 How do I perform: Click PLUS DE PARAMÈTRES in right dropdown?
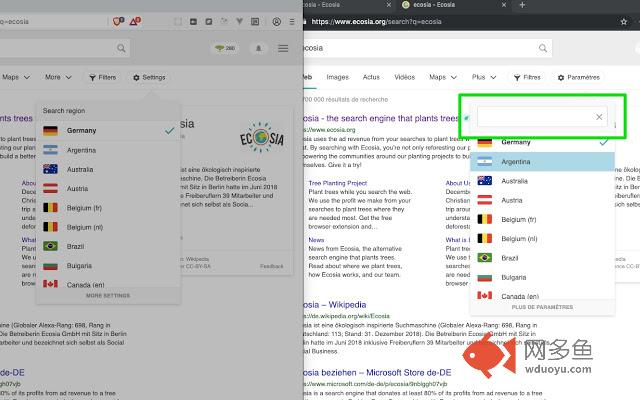click(542, 307)
